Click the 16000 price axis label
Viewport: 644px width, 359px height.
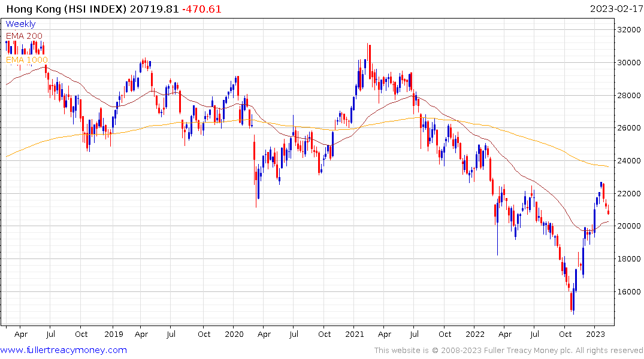(x=629, y=291)
